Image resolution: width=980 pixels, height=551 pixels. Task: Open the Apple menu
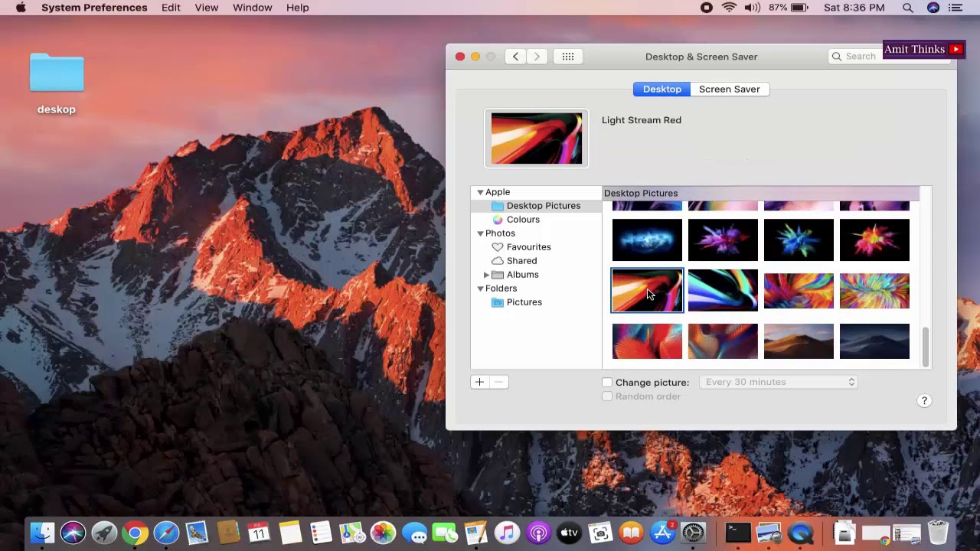click(x=21, y=8)
